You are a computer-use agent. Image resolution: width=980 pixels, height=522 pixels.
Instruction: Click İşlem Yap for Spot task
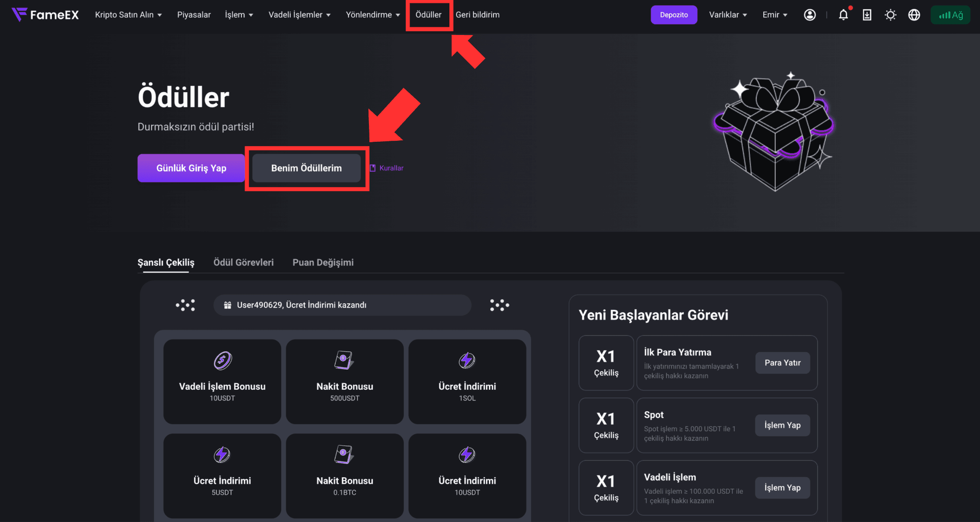pyautogui.click(x=782, y=425)
